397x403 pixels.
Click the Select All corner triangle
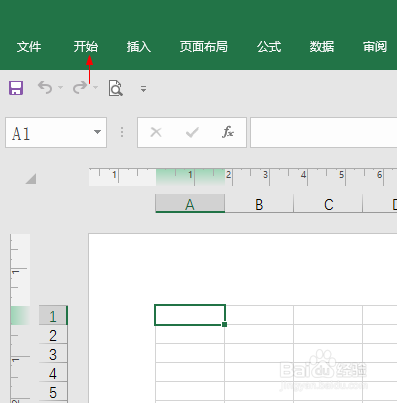(31, 179)
